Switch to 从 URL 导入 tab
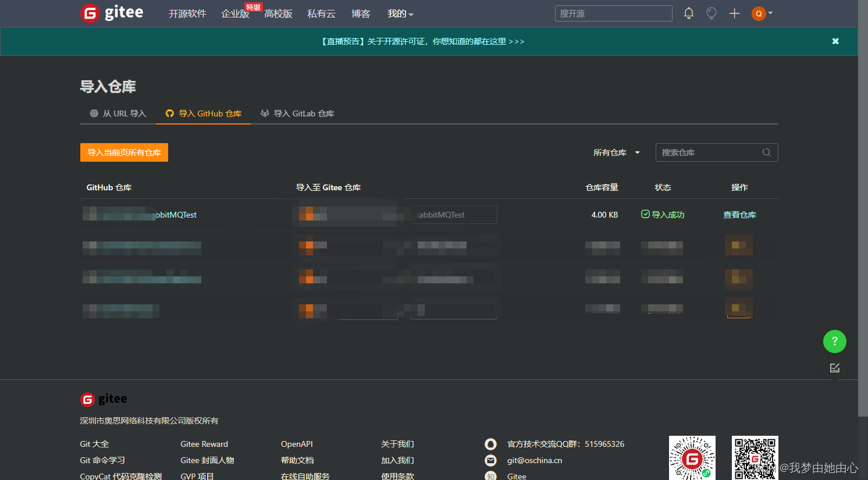The width and height of the screenshot is (868, 480). pos(118,113)
